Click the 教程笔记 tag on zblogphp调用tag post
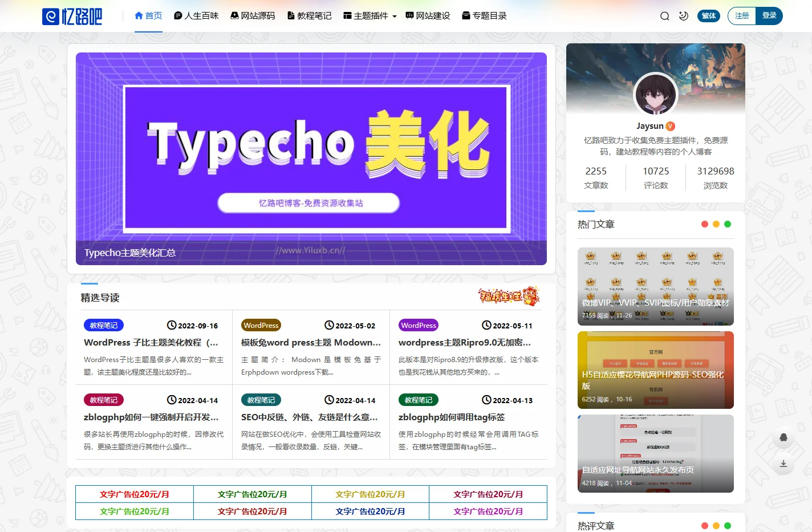 [419, 400]
